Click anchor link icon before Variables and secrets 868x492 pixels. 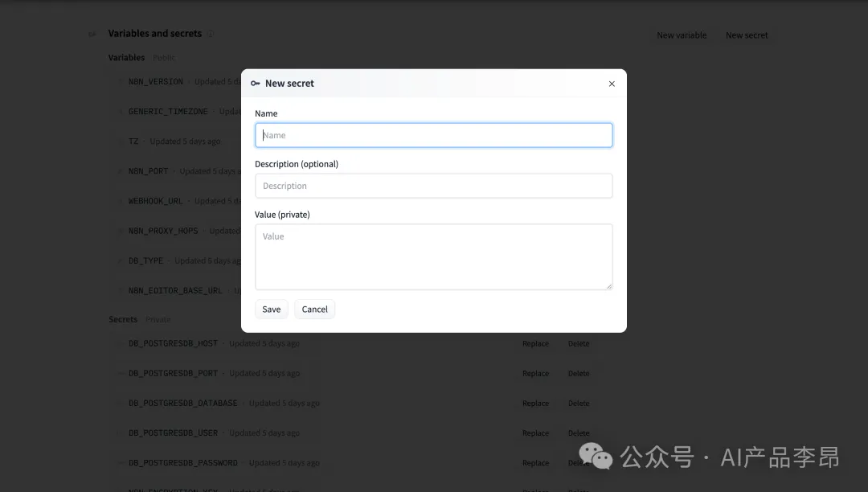[x=92, y=34]
